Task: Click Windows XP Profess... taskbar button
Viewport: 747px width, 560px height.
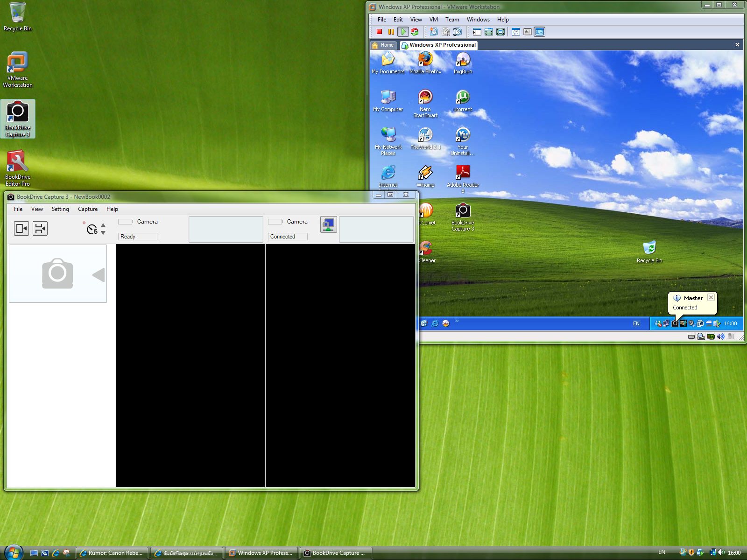Action: coord(261,553)
